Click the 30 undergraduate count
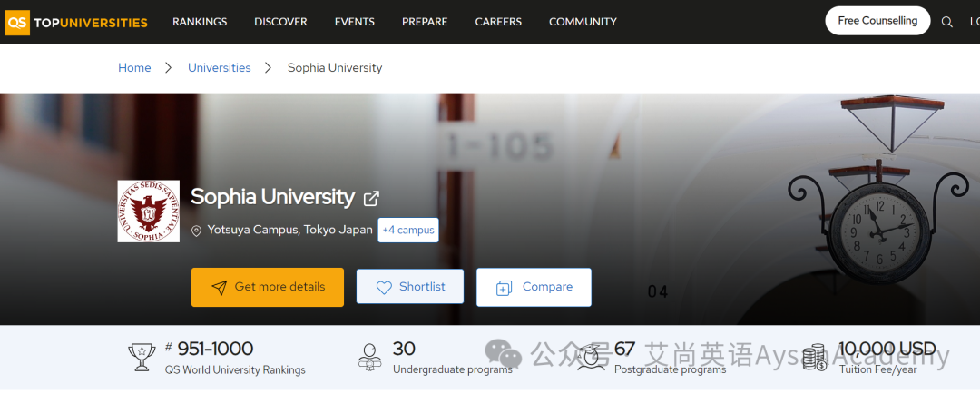The image size is (980, 394). pos(404,349)
